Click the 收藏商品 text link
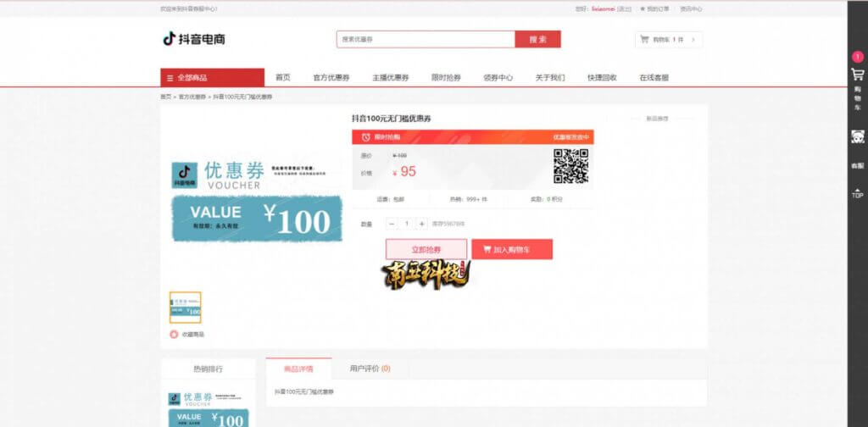The image size is (868, 427). (193, 335)
